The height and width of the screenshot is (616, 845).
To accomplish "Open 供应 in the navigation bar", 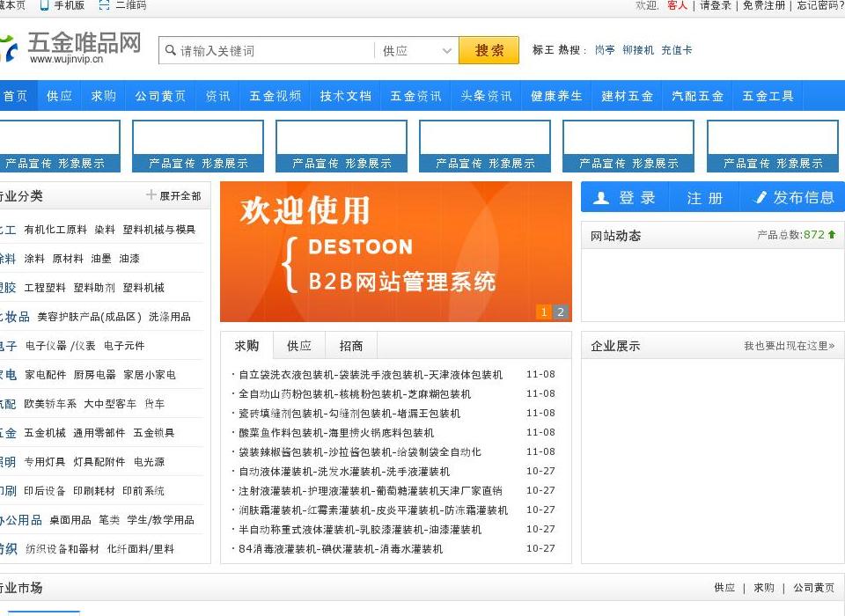I will tap(59, 96).
